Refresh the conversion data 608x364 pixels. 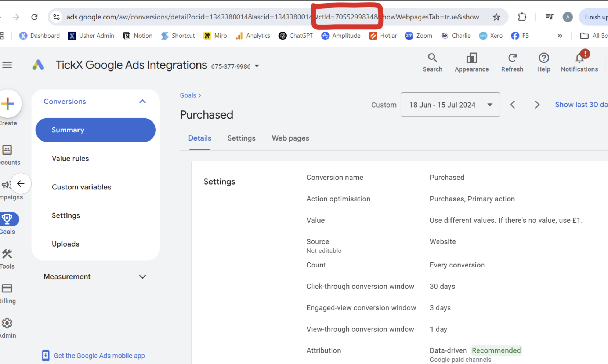click(x=512, y=62)
